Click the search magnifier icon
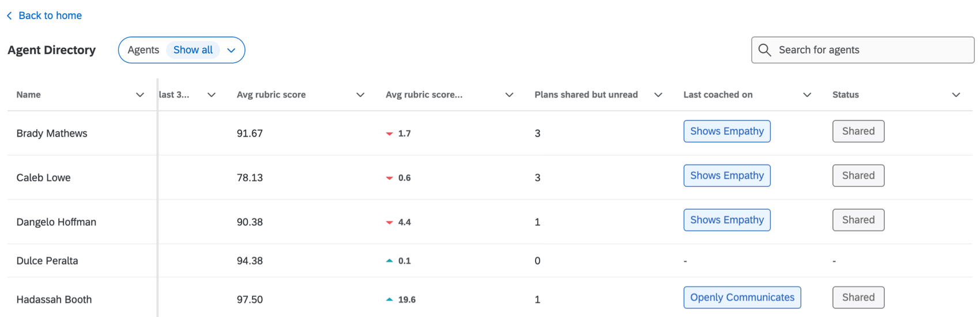 tap(764, 50)
